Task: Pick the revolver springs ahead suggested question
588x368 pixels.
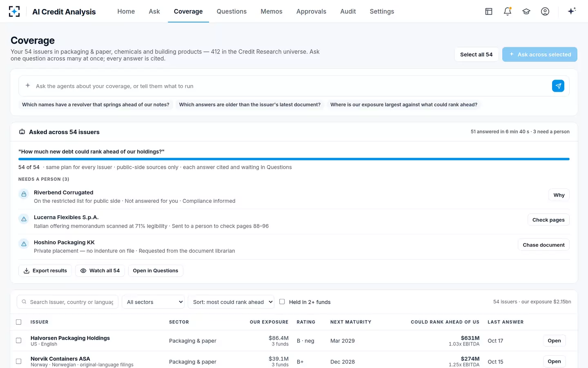Action: (96, 105)
